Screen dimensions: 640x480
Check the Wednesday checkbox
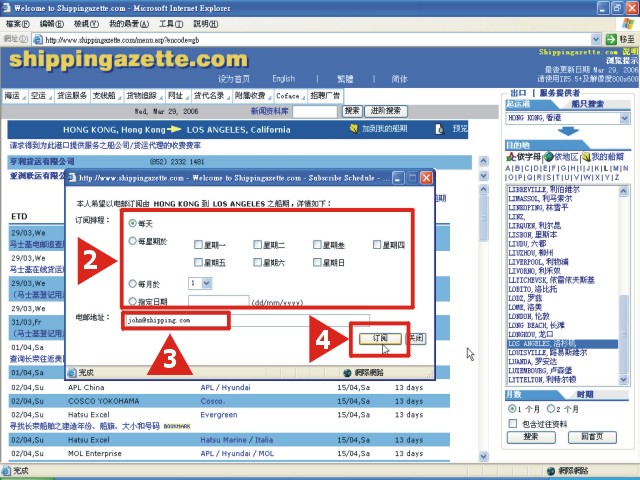(317, 244)
